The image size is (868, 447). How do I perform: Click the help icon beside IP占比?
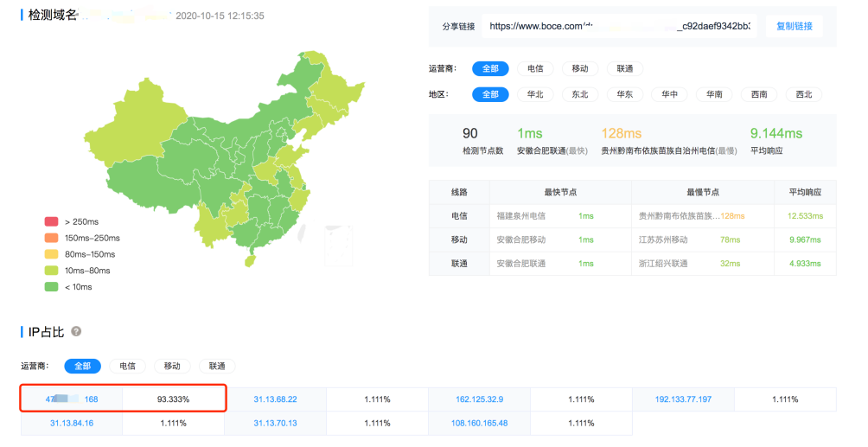tap(76, 331)
